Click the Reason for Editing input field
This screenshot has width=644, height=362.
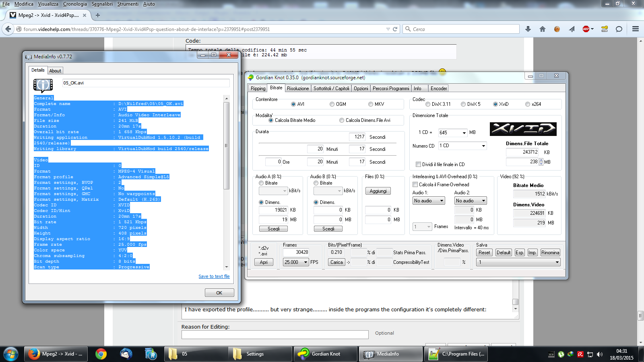pos(275,335)
